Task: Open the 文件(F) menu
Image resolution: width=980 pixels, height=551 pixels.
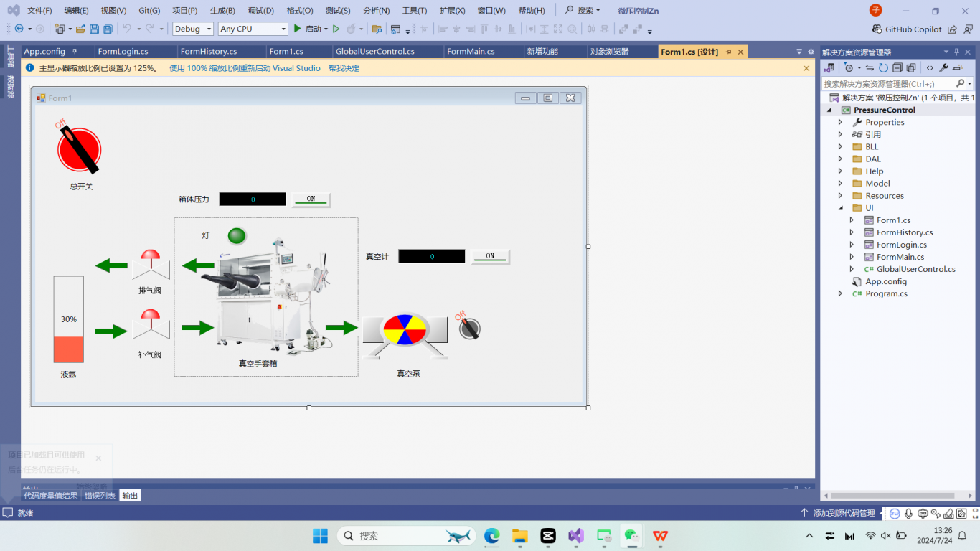Action: 39,11
